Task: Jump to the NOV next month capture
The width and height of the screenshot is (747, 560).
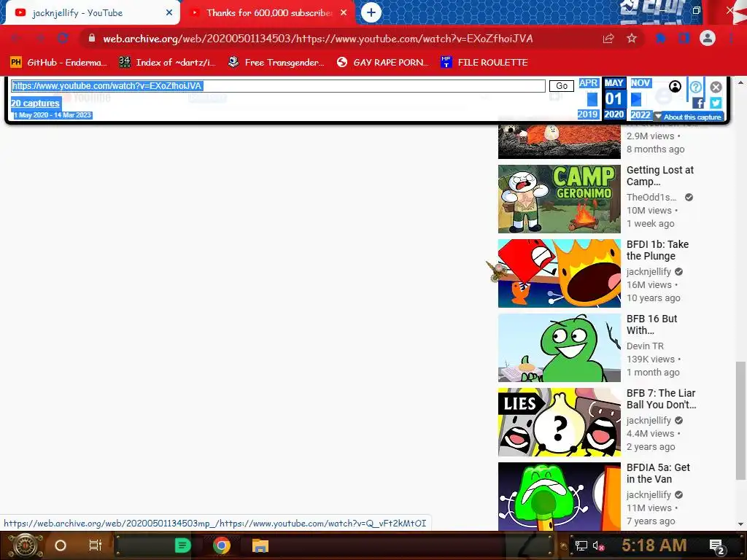Action: 640,83
